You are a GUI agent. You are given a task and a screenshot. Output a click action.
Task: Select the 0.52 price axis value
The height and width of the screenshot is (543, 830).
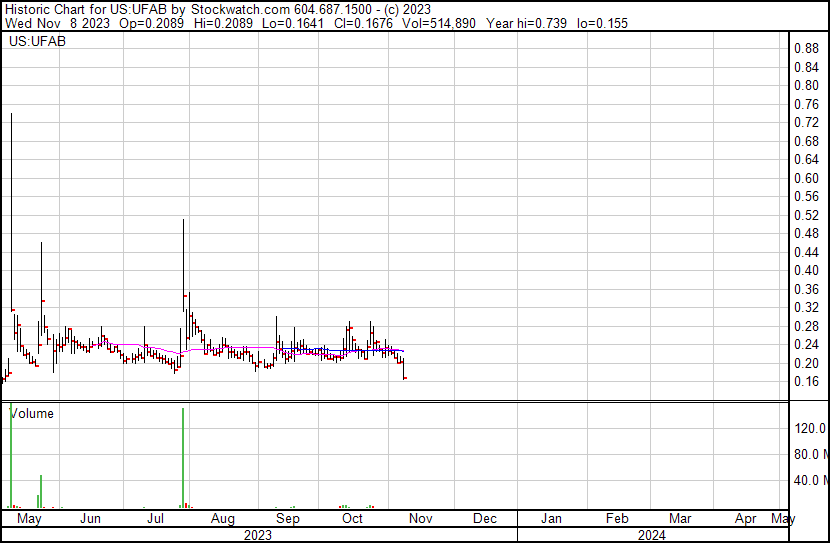point(806,215)
